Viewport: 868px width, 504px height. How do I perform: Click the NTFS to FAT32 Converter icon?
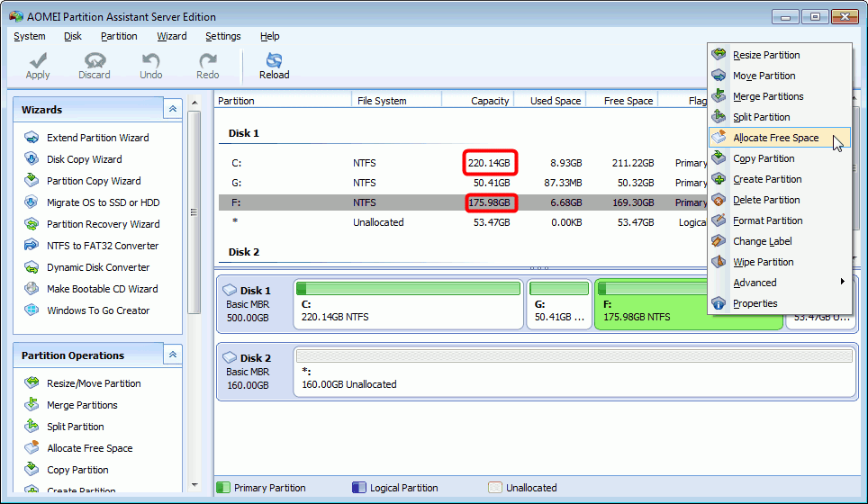(x=32, y=245)
